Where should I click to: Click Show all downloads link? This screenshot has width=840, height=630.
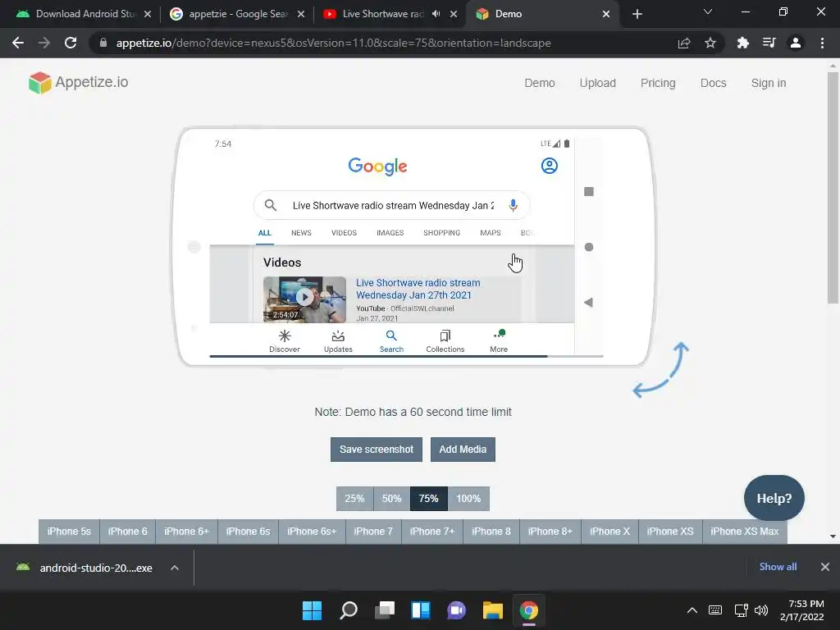[x=778, y=567]
